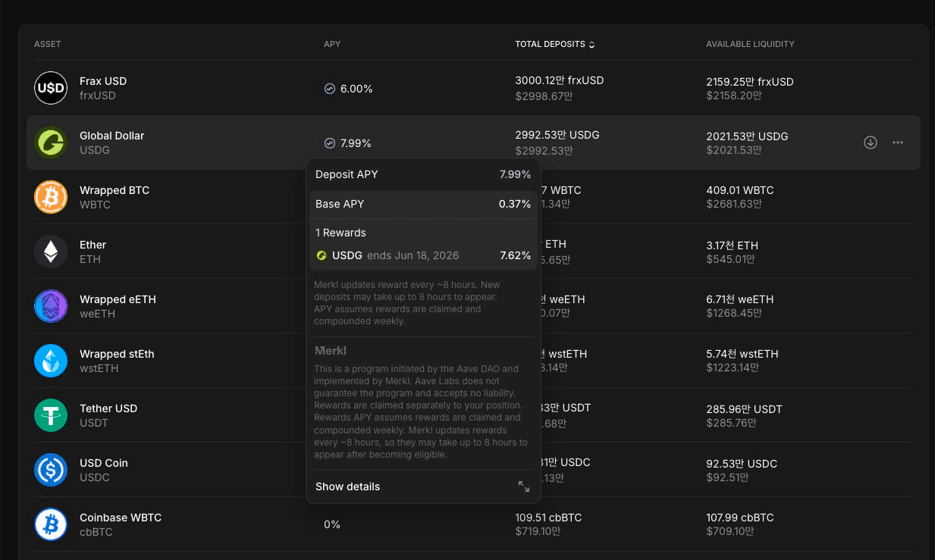Click the 1 Rewards label in popup
Screen dimensions: 935x560
340,233
